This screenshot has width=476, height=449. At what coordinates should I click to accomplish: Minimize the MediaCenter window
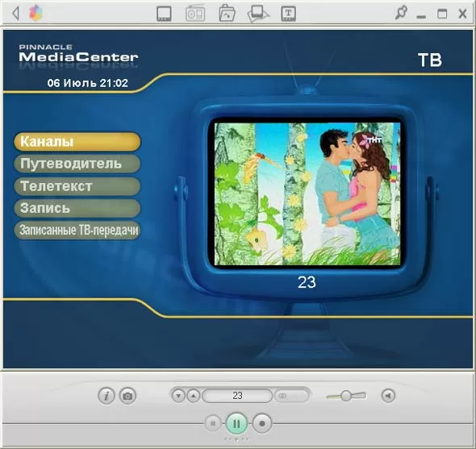coord(421,16)
